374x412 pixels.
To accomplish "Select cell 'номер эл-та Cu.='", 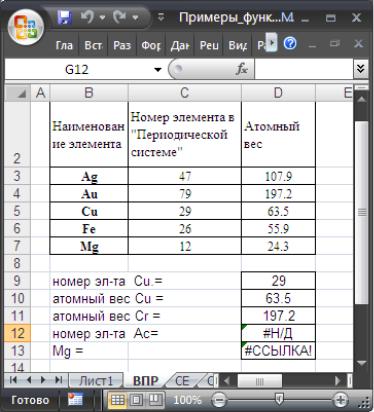I will pos(89,281).
